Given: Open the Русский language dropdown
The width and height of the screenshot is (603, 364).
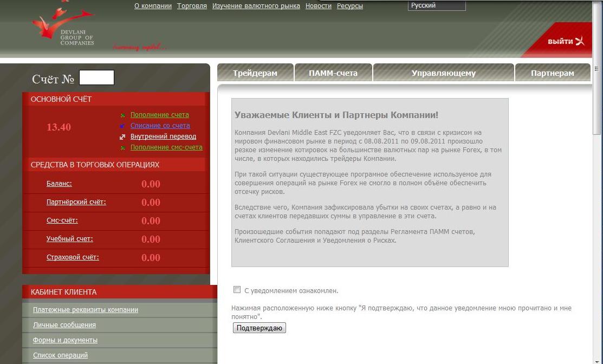Looking at the screenshot, I should [x=436, y=6].
